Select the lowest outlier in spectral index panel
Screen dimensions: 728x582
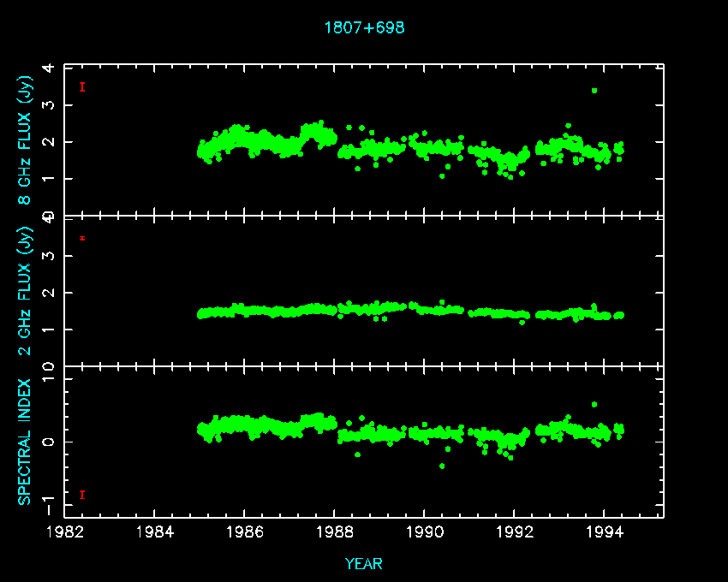pyautogui.click(x=442, y=466)
